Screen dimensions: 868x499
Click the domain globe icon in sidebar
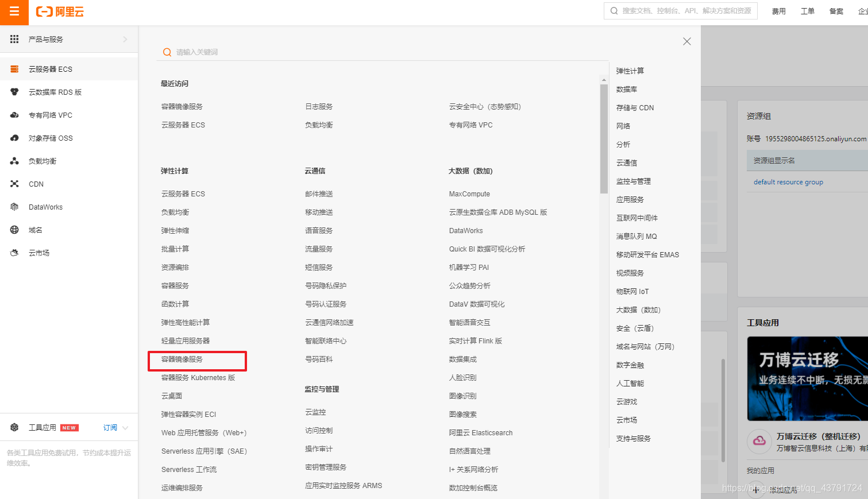(14, 230)
